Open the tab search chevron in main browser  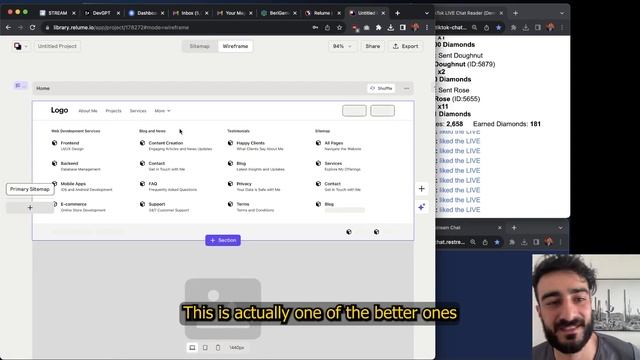427,13
